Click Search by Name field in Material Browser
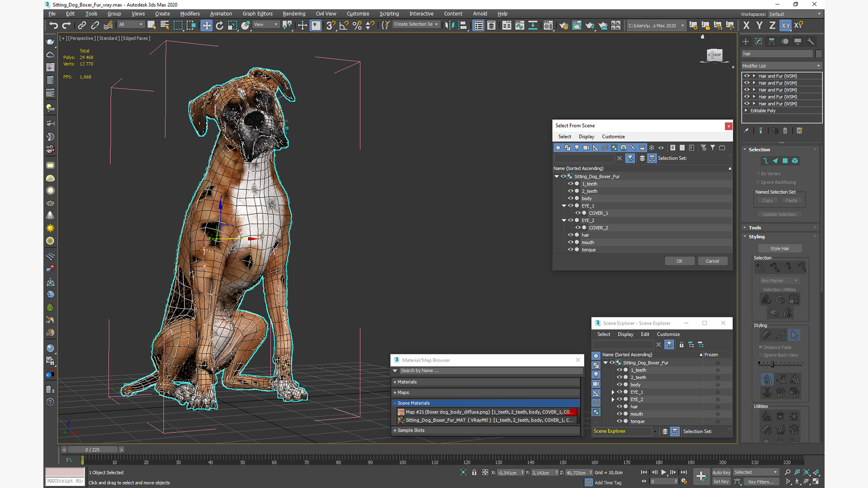The height and width of the screenshot is (488, 868). coord(491,371)
